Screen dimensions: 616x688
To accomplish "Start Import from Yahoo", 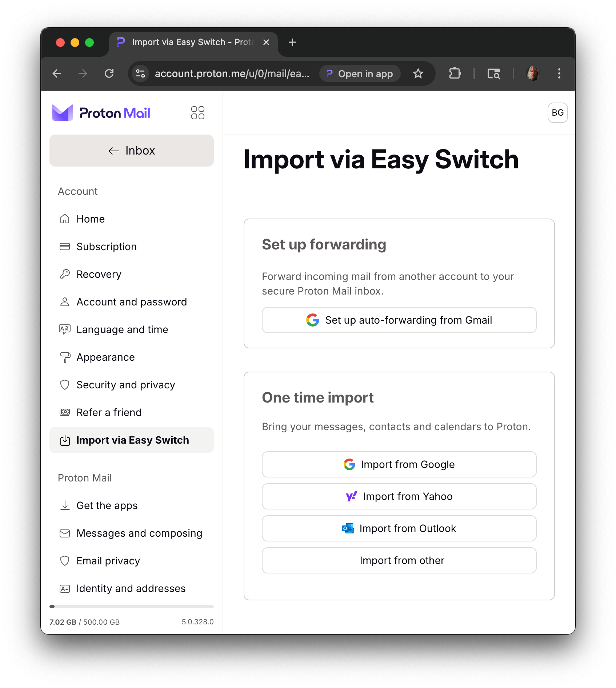I will tap(399, 496).
